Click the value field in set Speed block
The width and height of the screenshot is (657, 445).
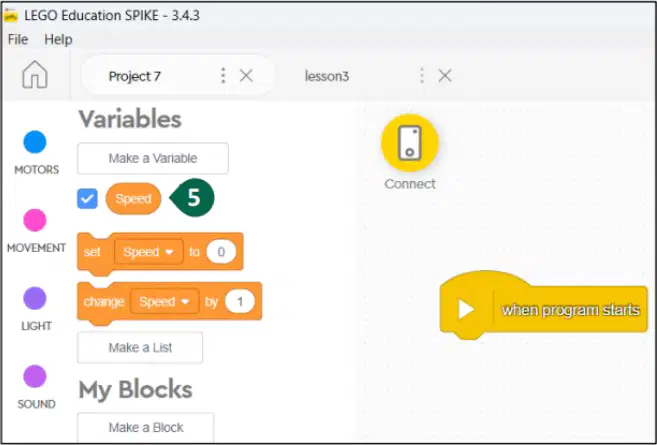coord(221,252)
